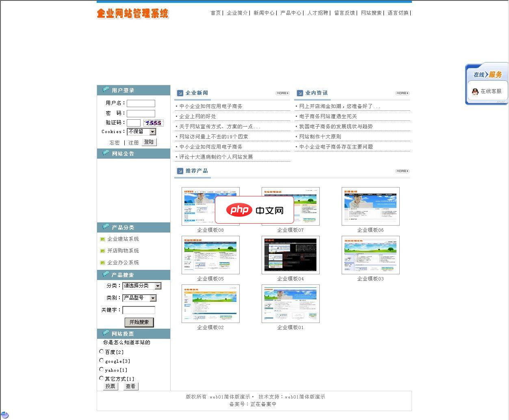The height and width of the screenshot is (420, 509).
Task: Click MORE next to 企业新闻
Action: click(282, 93)
